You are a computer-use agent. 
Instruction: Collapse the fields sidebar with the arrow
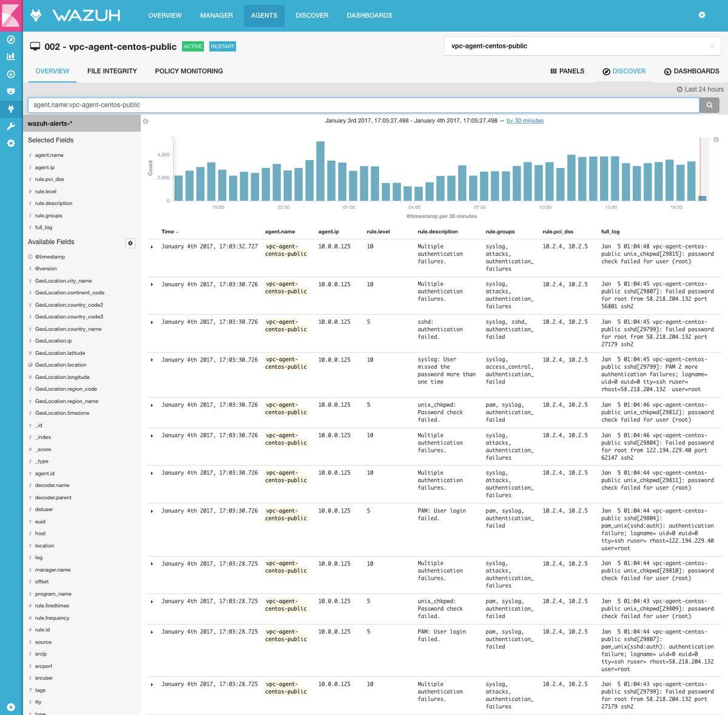(x=146, y=121)
